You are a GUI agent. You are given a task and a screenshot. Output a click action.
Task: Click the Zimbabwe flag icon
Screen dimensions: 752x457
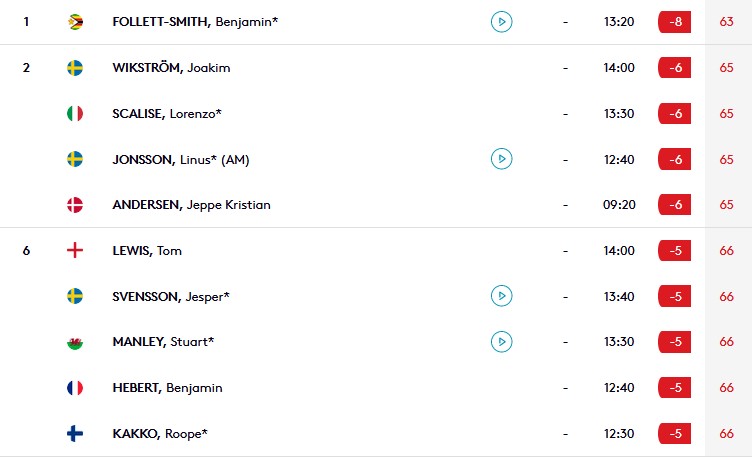pyautogui.click(x=75, y=22)
